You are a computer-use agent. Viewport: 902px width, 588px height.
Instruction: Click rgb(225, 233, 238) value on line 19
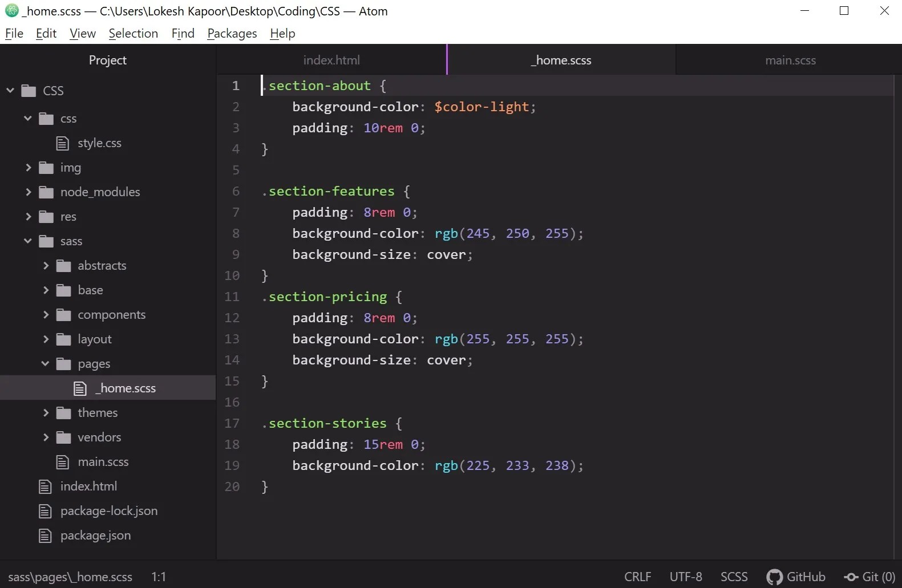point(506,465)
